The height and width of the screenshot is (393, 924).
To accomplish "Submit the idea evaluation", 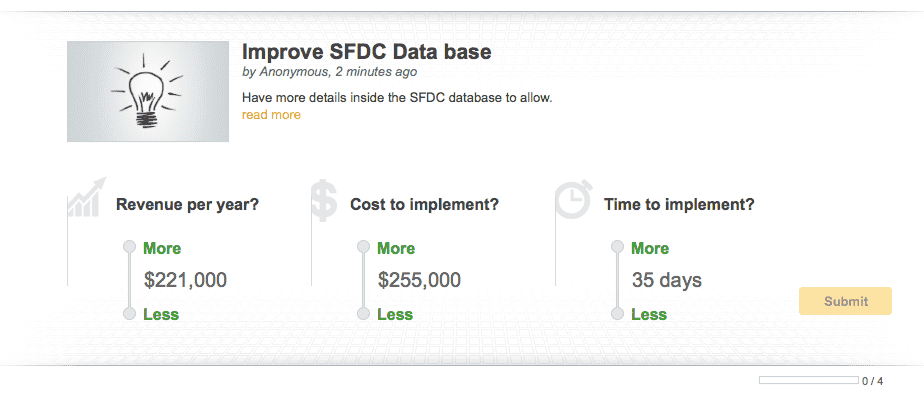I will (845, 301).
